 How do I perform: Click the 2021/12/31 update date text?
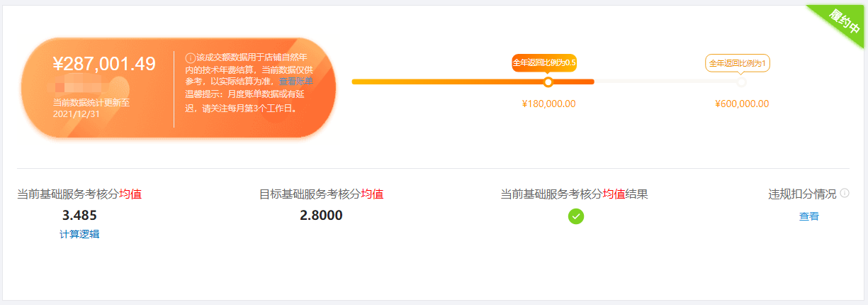77,113
